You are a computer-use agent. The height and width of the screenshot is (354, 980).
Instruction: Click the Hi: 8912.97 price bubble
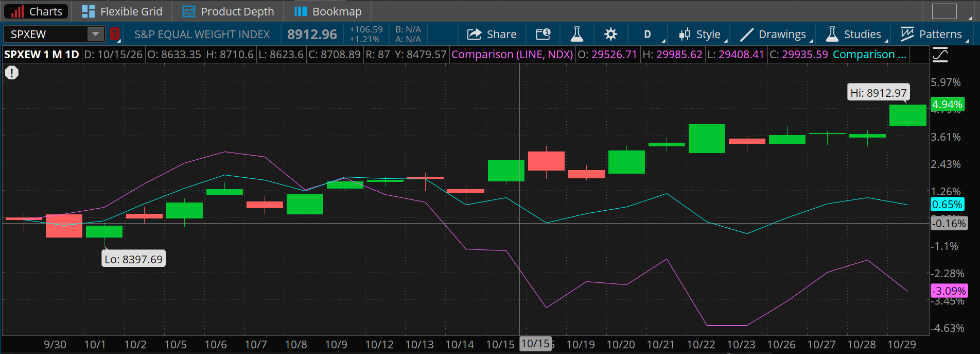[879, 93]
